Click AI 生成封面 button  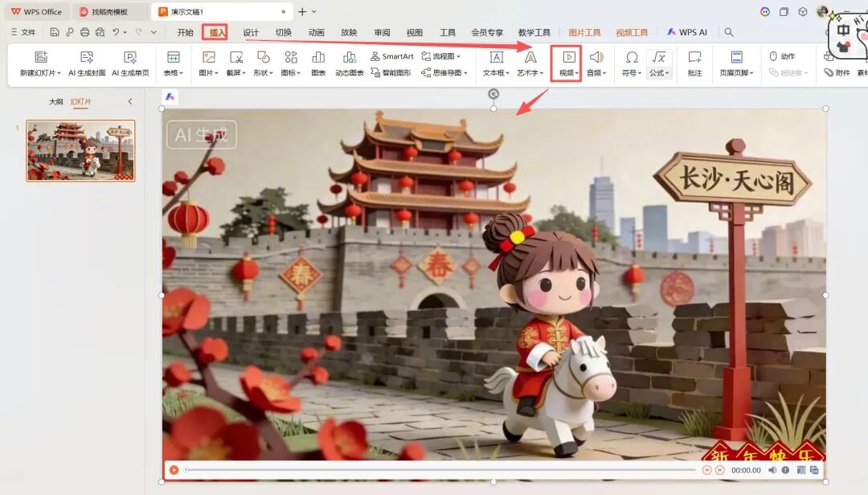87,58
